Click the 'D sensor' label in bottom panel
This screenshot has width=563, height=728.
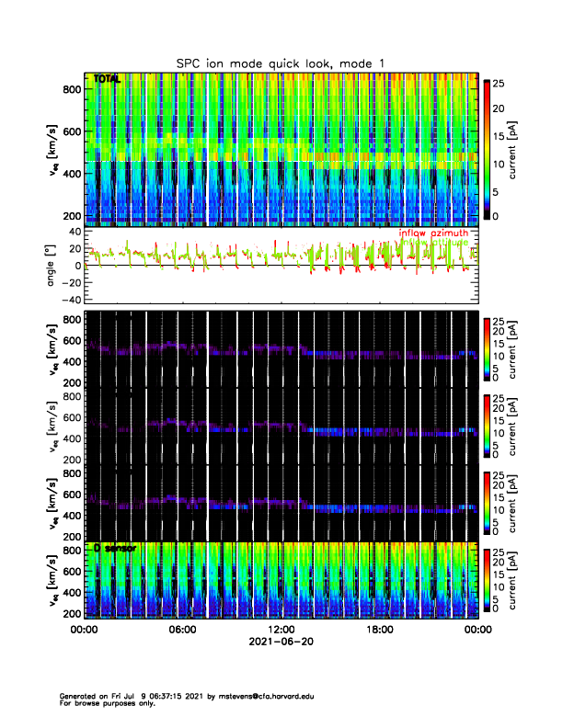coord(114,548)
